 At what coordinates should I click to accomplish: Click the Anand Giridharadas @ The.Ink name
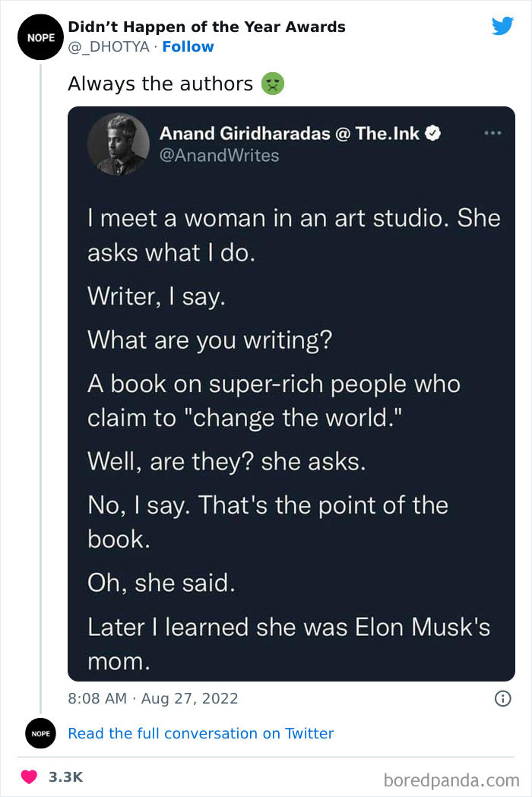point(290,134)
